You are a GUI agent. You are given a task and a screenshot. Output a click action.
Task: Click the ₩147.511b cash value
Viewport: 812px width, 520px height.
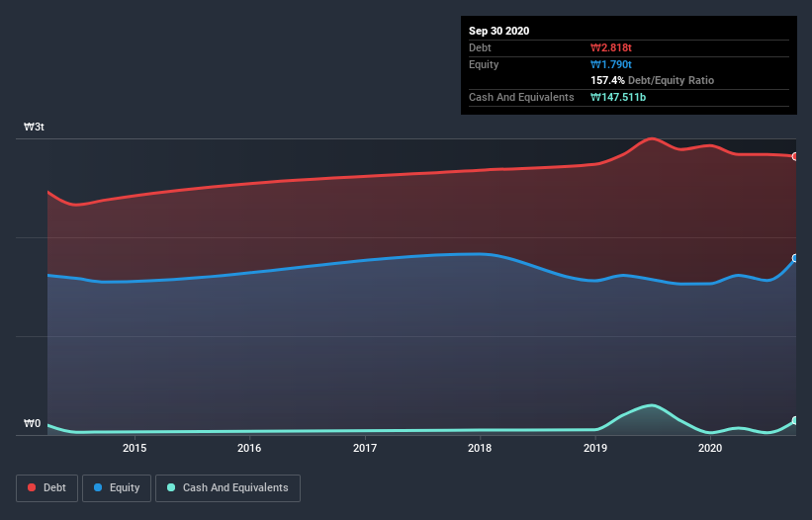tap(618, 97)
